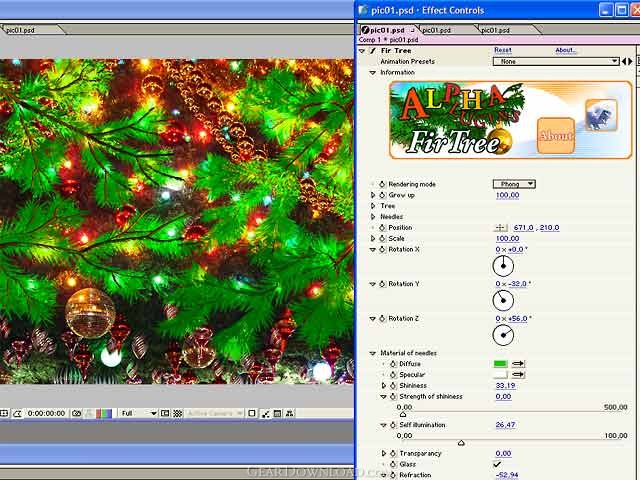
Task: Toggle the region of interest button
Action: [x=166, y=413]
